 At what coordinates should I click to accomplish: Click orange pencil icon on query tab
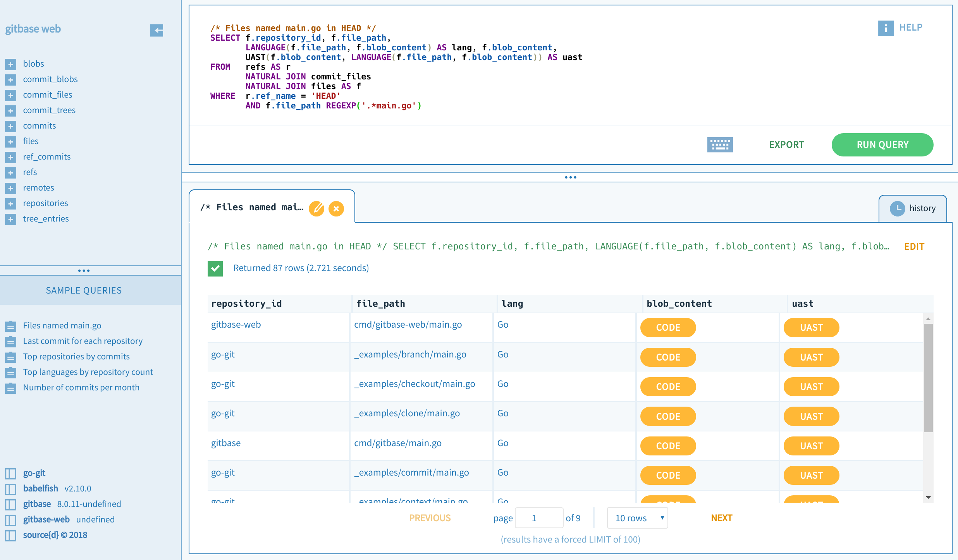pos(316,208)
